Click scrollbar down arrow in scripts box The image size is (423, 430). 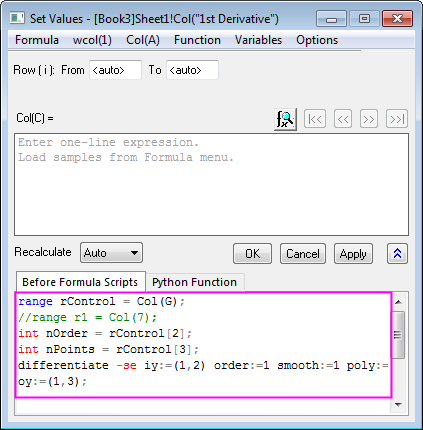(398, 404)
